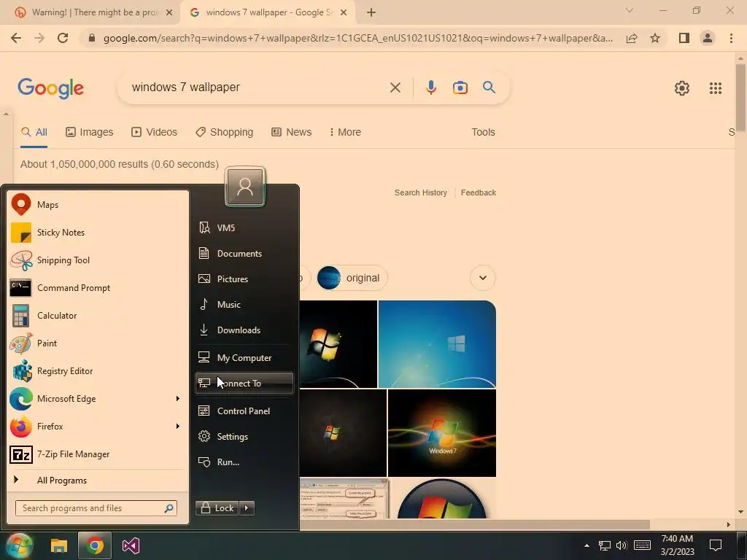Screen dimensions: 747x560
Task: Launch Command Prompt
Action: click(x=98, y=287)
